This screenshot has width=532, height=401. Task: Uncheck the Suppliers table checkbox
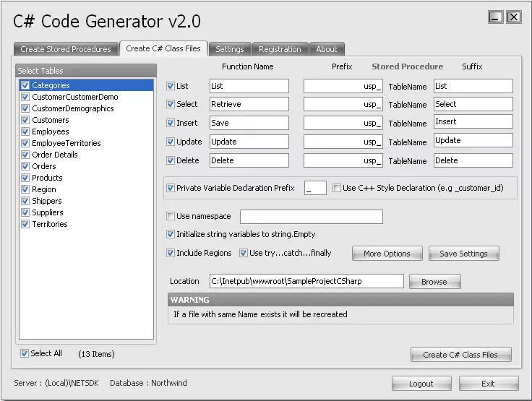(x=25, y=212)
